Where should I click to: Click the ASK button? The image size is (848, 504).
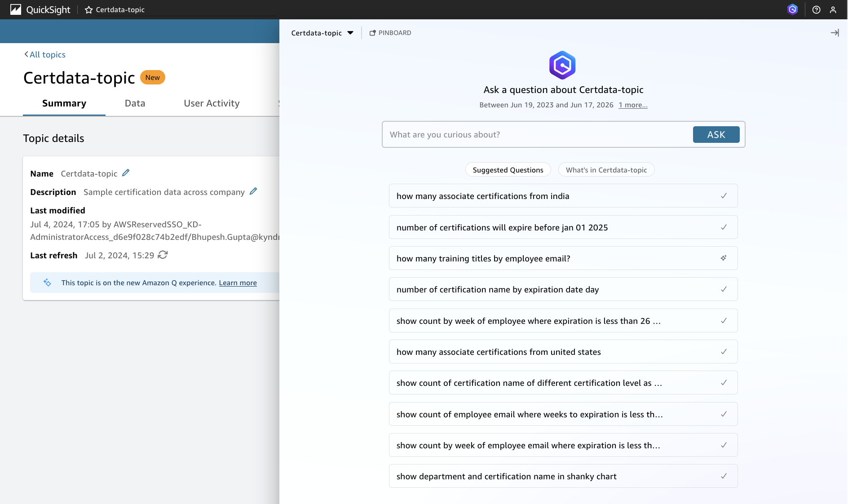[x=716, y=135]
